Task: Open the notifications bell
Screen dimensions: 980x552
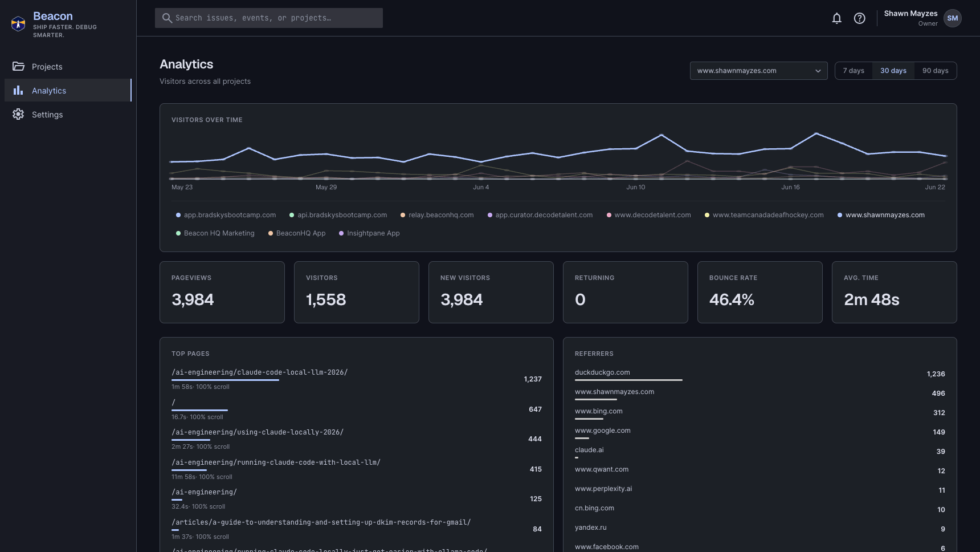Action: tap(836, 18)
